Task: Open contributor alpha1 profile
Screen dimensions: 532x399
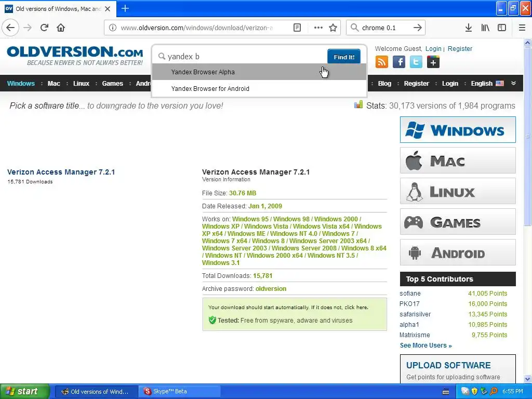Action: coord(409,324)
